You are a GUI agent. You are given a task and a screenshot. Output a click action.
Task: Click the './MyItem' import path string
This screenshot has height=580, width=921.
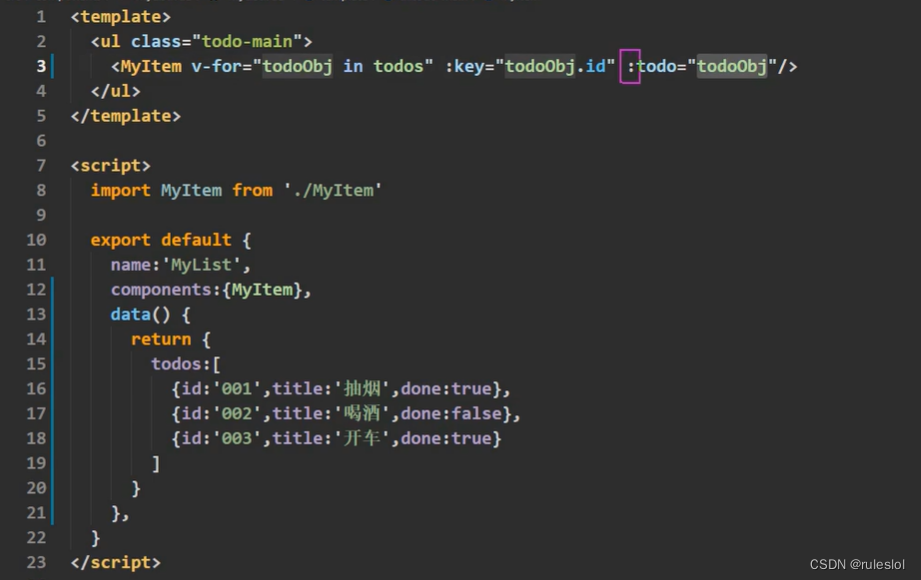(333, 190)
